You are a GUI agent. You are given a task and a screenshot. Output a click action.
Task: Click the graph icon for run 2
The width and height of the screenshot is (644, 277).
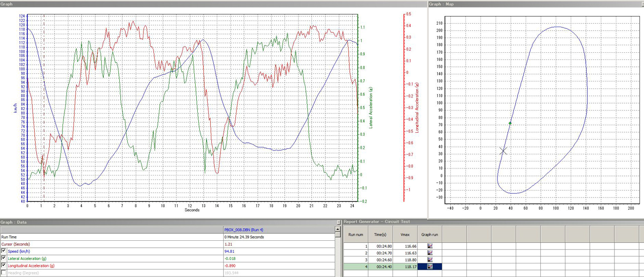[x=430, y=253]
